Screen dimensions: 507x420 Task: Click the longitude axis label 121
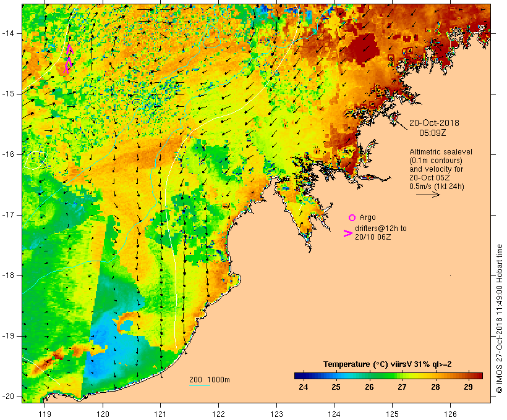click(x=160, y=414)
